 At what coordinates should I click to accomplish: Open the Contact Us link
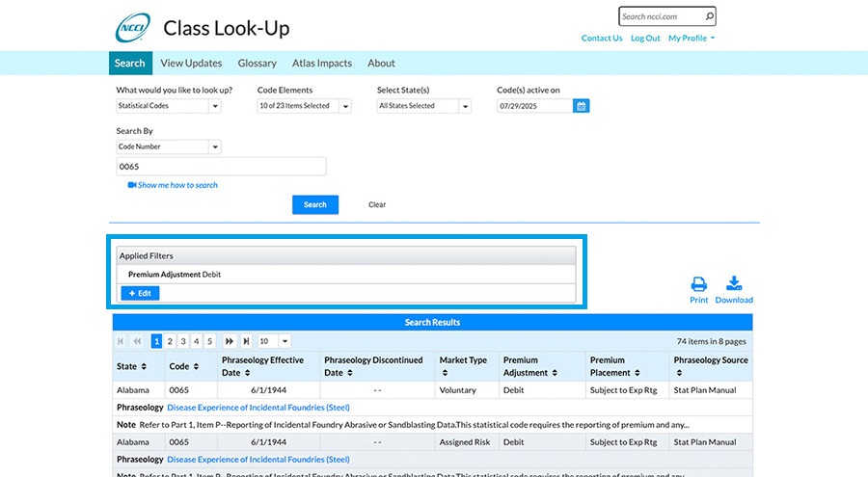[602, 39]
